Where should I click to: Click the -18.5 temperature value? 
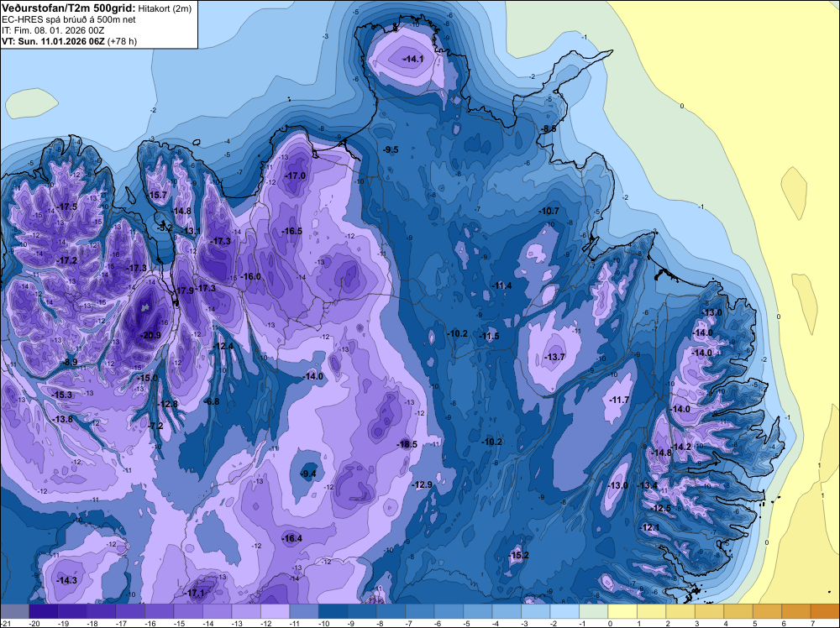[407, 444]
